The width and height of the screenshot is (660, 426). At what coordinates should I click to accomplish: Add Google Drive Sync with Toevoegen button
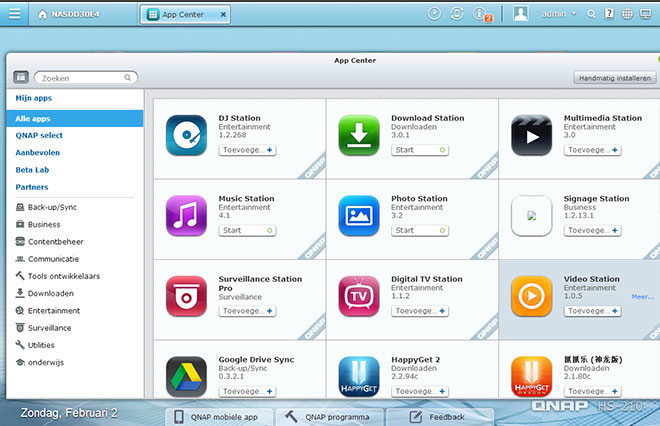coord(247,391)
